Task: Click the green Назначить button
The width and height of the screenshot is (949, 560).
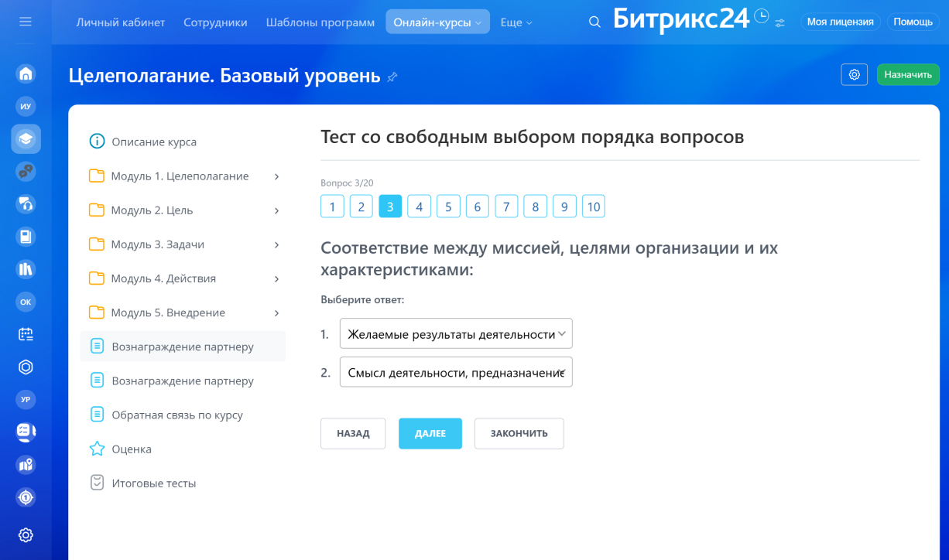Action: point(907,74)
